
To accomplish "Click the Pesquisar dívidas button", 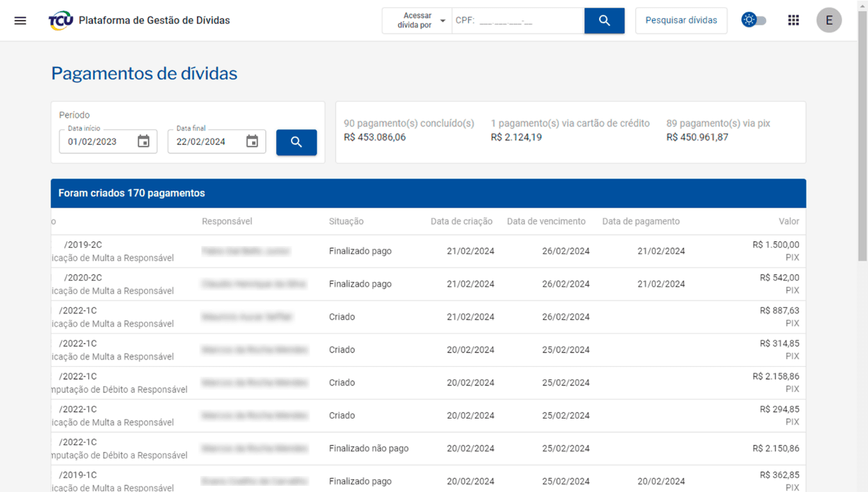I will click(x=681, y=21).
